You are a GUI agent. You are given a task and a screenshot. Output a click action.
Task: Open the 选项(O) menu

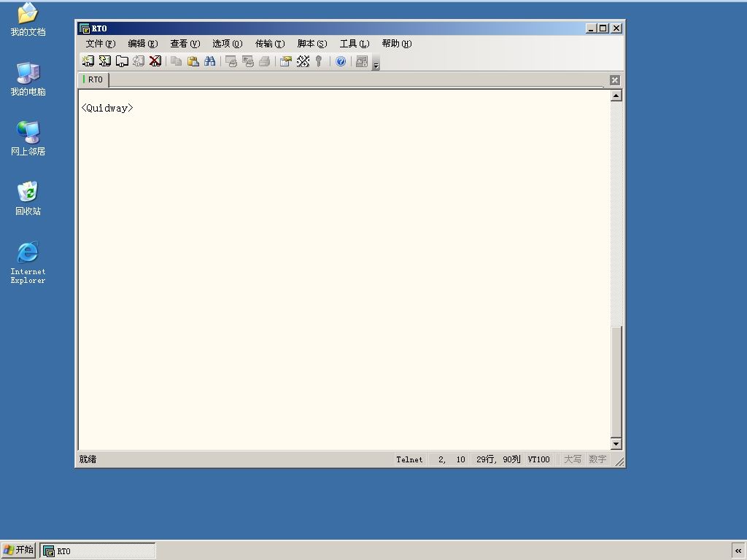(228, 44)
